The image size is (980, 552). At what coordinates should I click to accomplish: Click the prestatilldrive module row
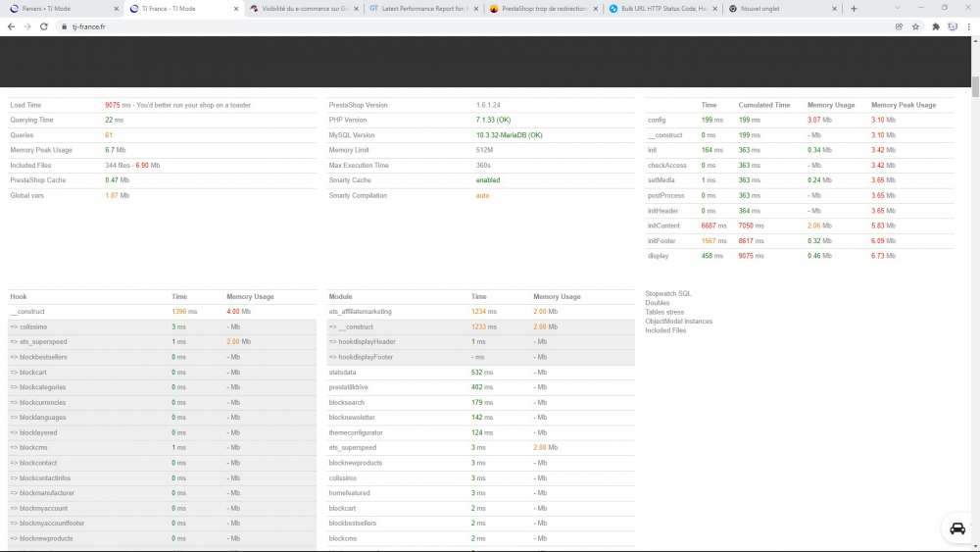point(480,387)
